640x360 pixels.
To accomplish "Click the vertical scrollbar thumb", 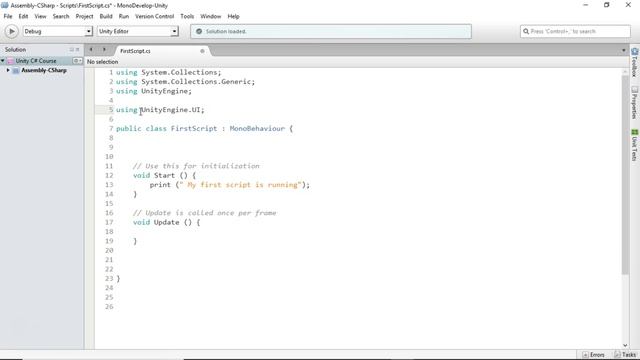I will point(625,176).
